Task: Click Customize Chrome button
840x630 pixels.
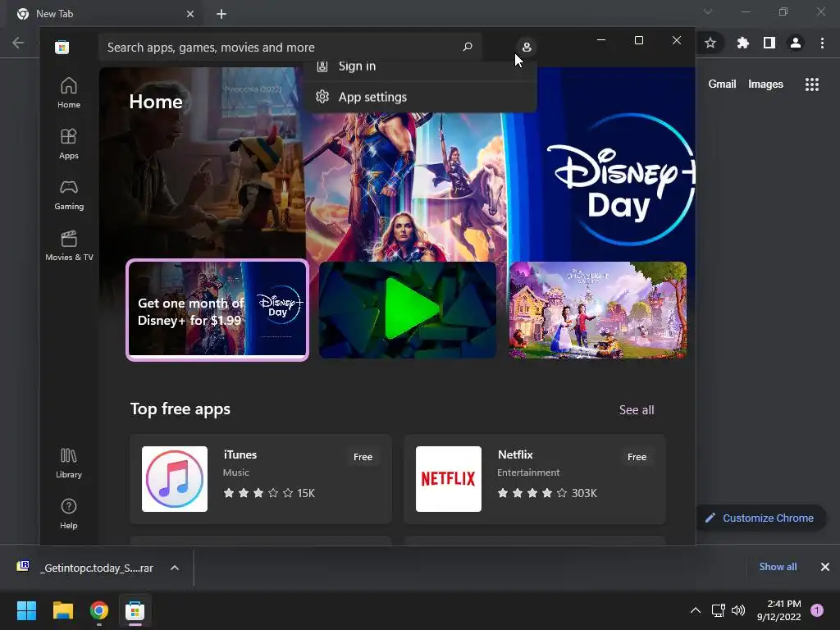Action: coord(760,518)
